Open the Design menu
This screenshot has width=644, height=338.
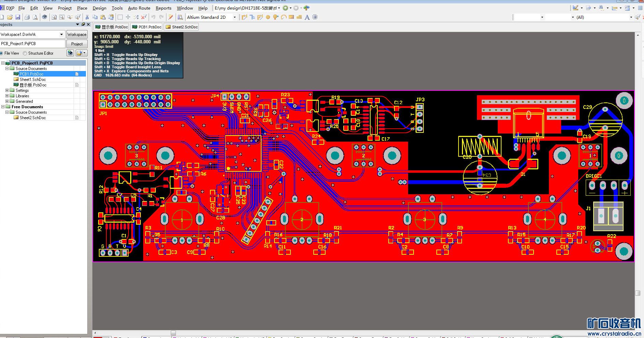click(x=99, y=8)
